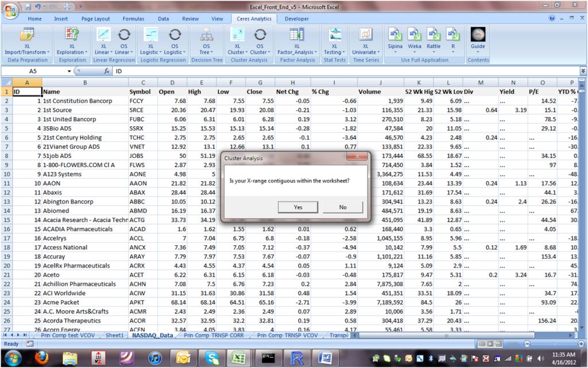
Task: Switch to Normal view in status bar
Action: click(x=482, y=344)
